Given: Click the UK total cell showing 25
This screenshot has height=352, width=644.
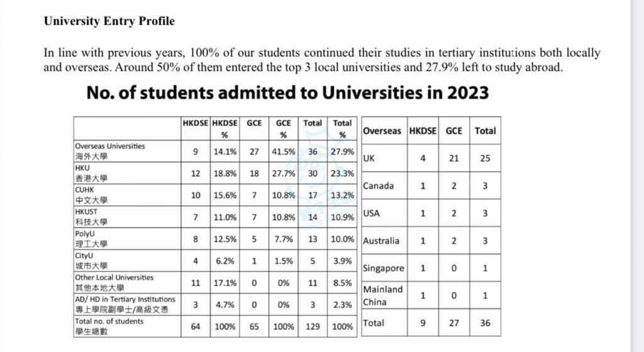Looking at the screenshot, I should pos(485,158).
